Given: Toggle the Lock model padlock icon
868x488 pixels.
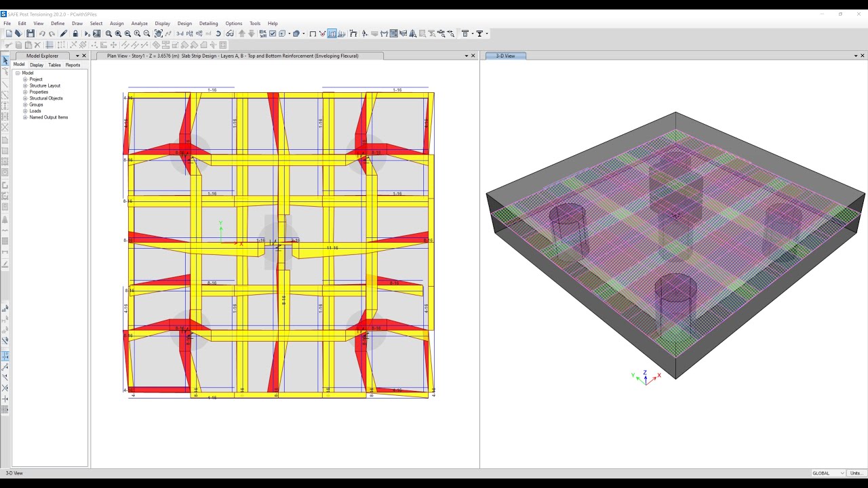Looking at the screenshot, I should pyautogui.click(x=76, y=33).
